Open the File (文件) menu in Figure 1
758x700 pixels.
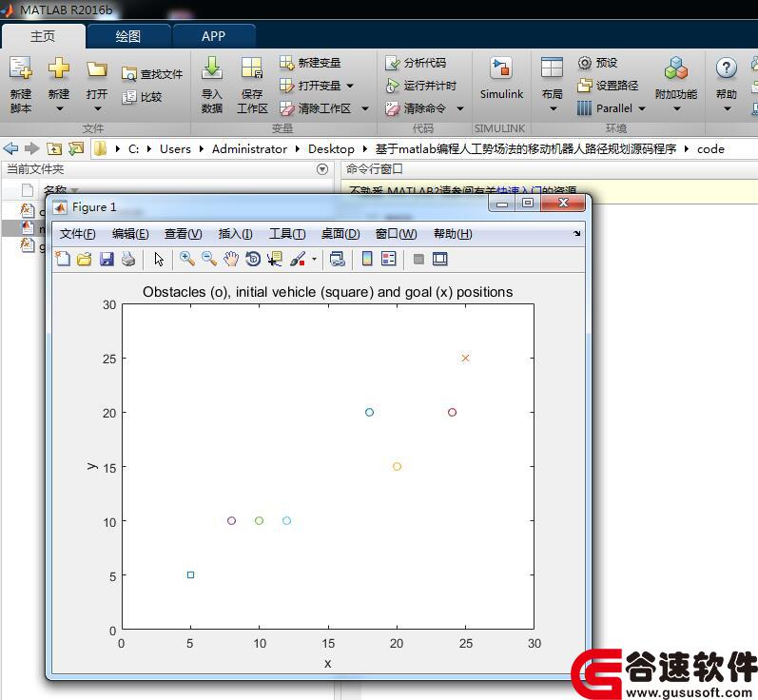click(77, 234)
